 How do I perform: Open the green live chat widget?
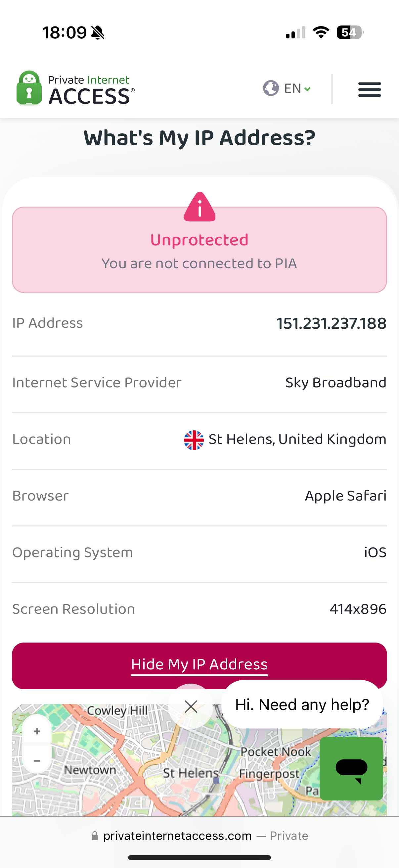pos(351,768)
